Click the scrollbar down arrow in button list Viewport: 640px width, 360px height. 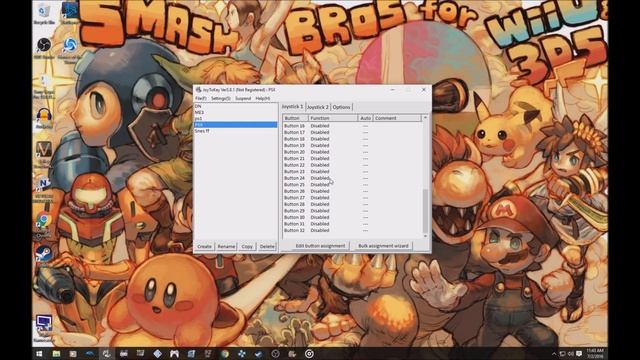[x=425, y=236]
